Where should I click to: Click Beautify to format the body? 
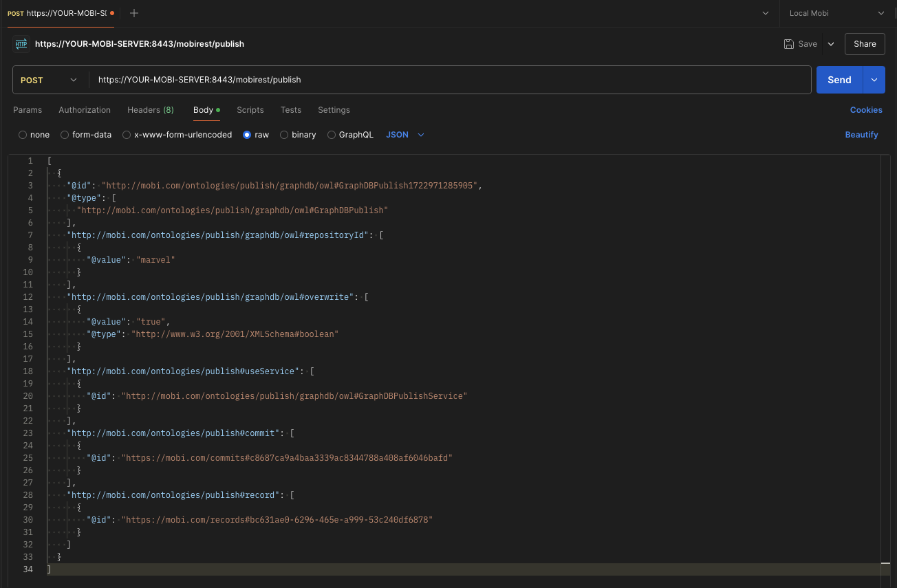[x=861, y=135]
